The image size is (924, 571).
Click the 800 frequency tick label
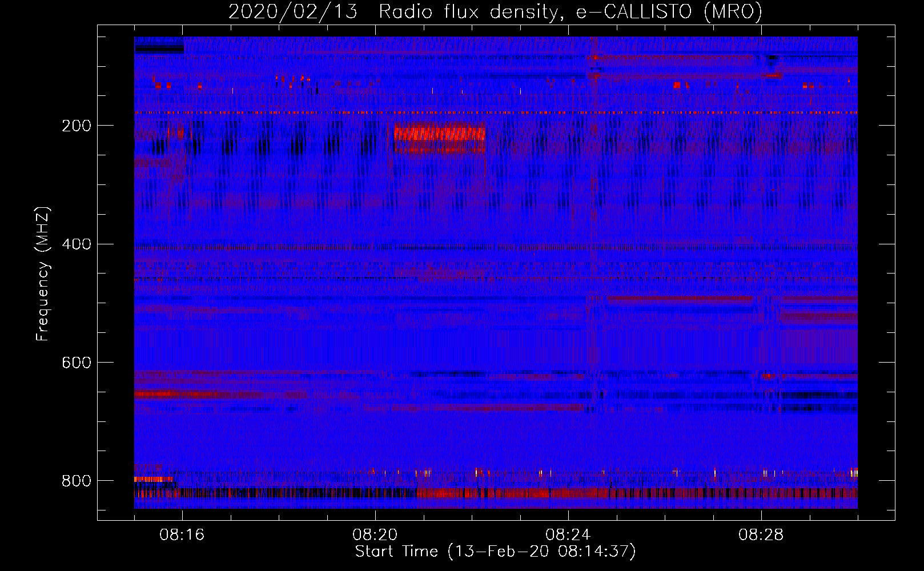(76, 481)
